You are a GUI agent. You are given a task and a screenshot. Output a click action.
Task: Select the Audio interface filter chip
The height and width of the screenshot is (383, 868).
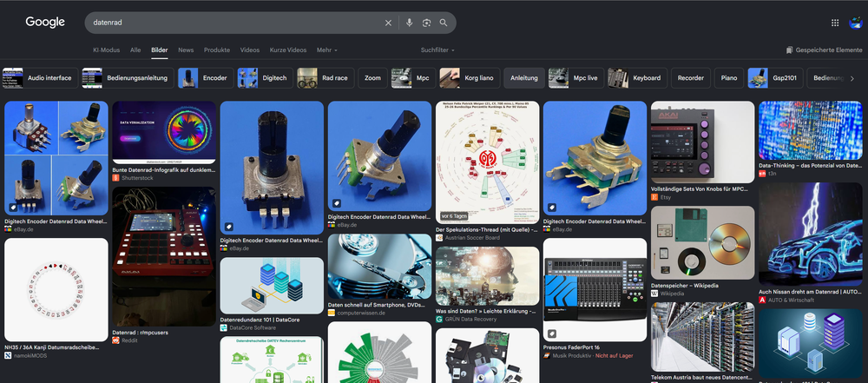click(x=39, y=78)
